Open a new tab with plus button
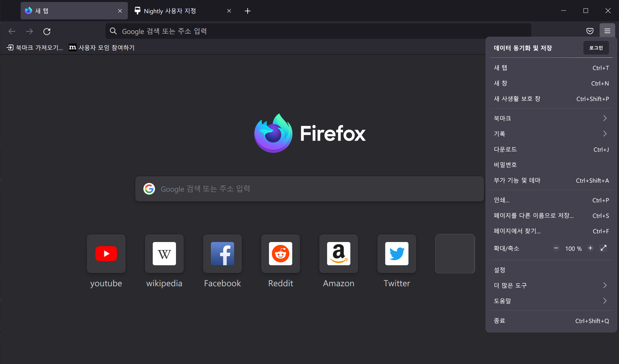619x364 pixels. tap(248, 11)
